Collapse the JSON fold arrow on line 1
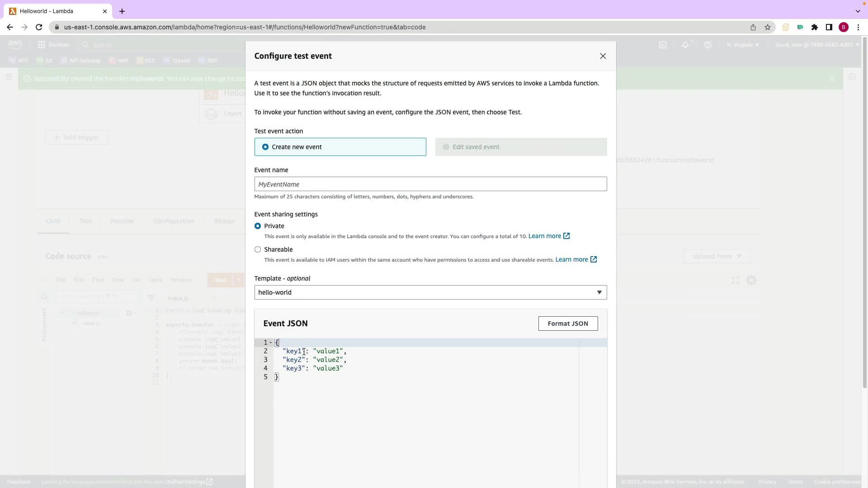 tap(271, 343)
